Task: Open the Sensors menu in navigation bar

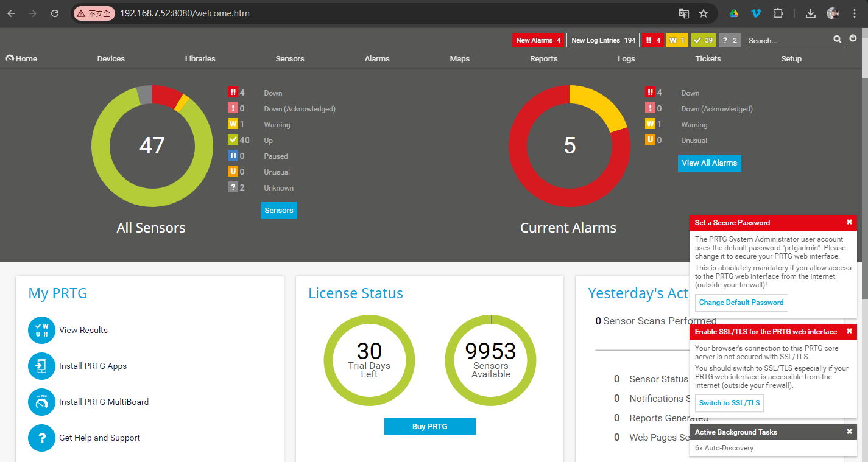Action: [x=290, y=58]
